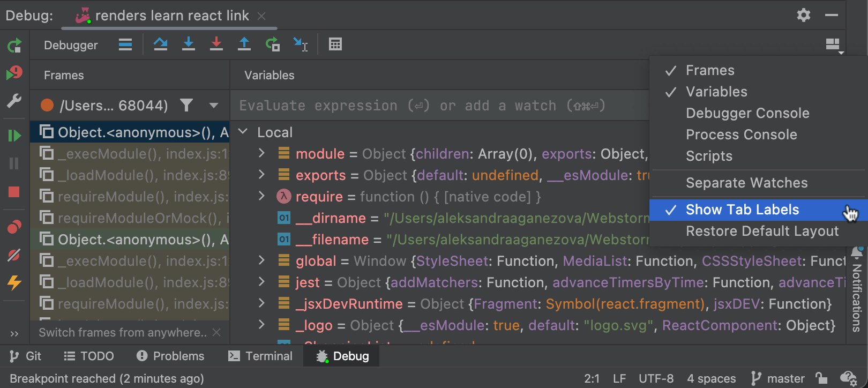Click the Evaluate expression input field
Viewport: 868px width, 388px height.
coord(429,106)
